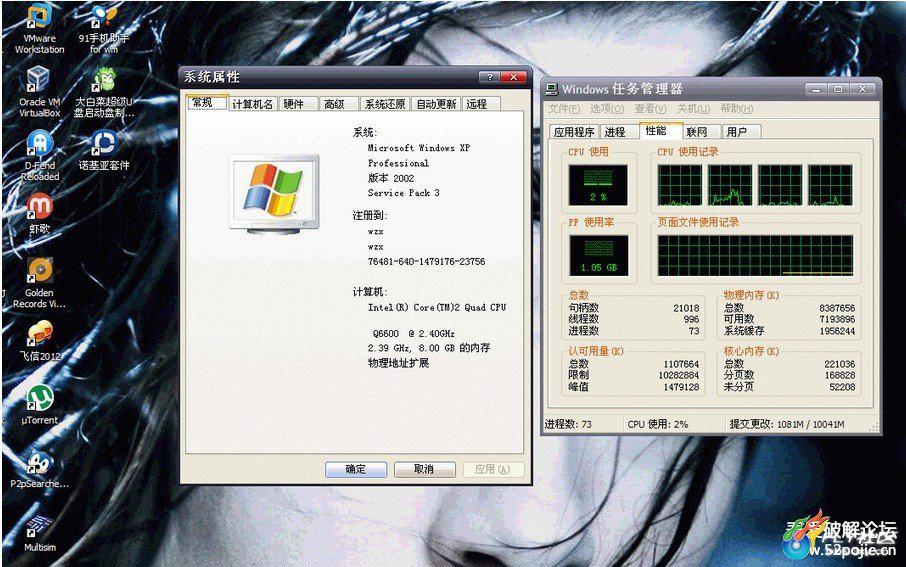
Task: Click second CPU 使用记录 core graph
Action: point(730,185)
